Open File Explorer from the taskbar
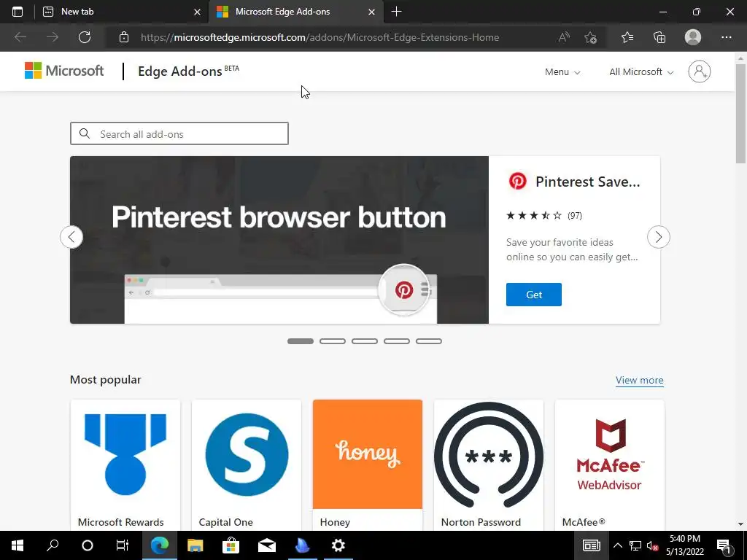The width and height of the screenshot is (747, 560). [195, 545]
